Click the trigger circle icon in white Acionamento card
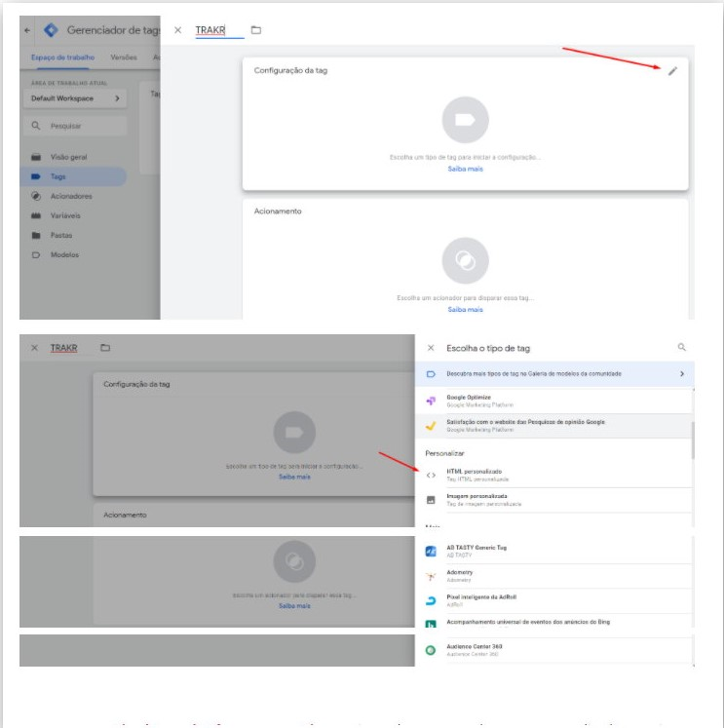724x728 pixels. [x=465, y=260]
